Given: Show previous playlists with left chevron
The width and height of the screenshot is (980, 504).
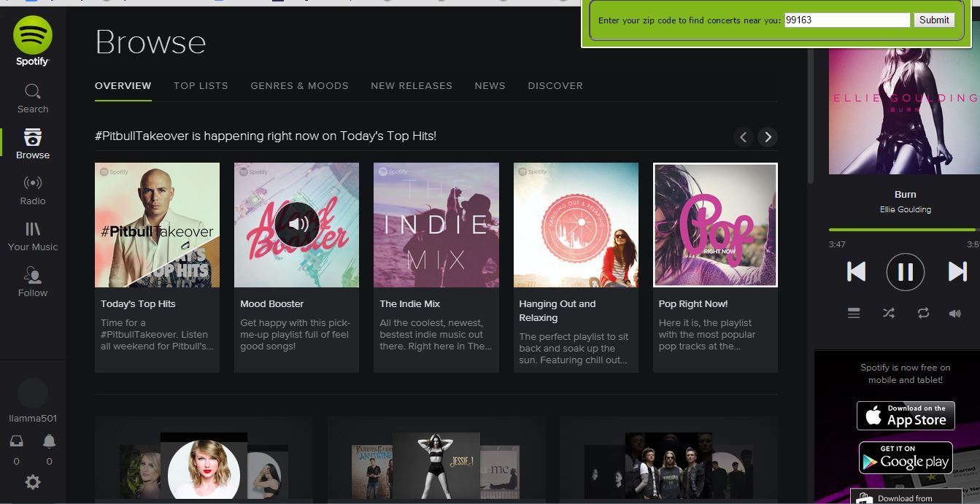Looking at the screenshot, I should click(743, 136).
